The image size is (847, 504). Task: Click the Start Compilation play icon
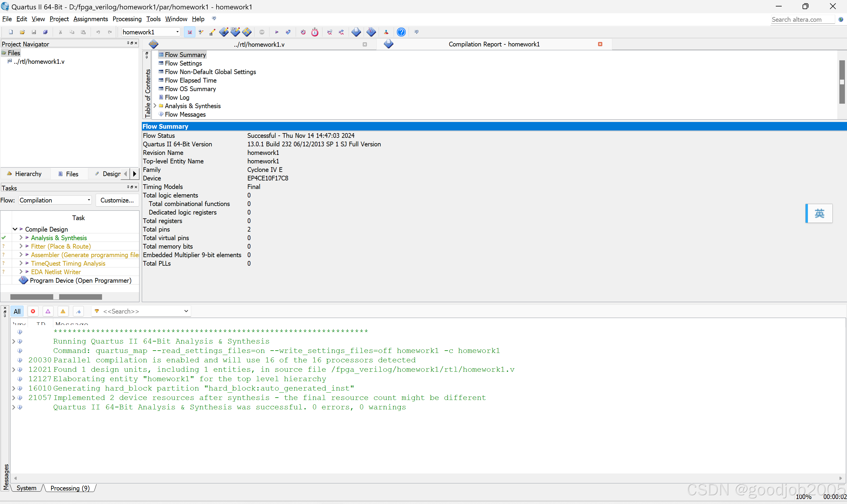(x=276, y=32)
